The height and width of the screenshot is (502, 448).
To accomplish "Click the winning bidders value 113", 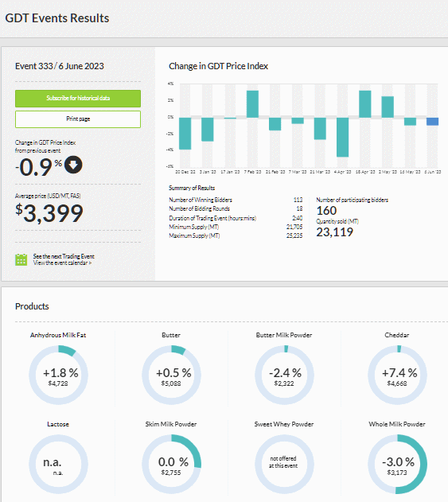I will tap(298, 200).
